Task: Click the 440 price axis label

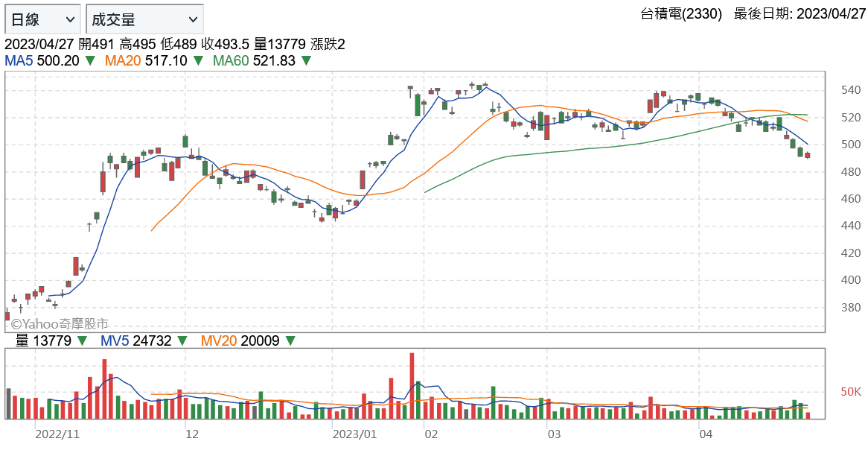Action: point(850,226)
